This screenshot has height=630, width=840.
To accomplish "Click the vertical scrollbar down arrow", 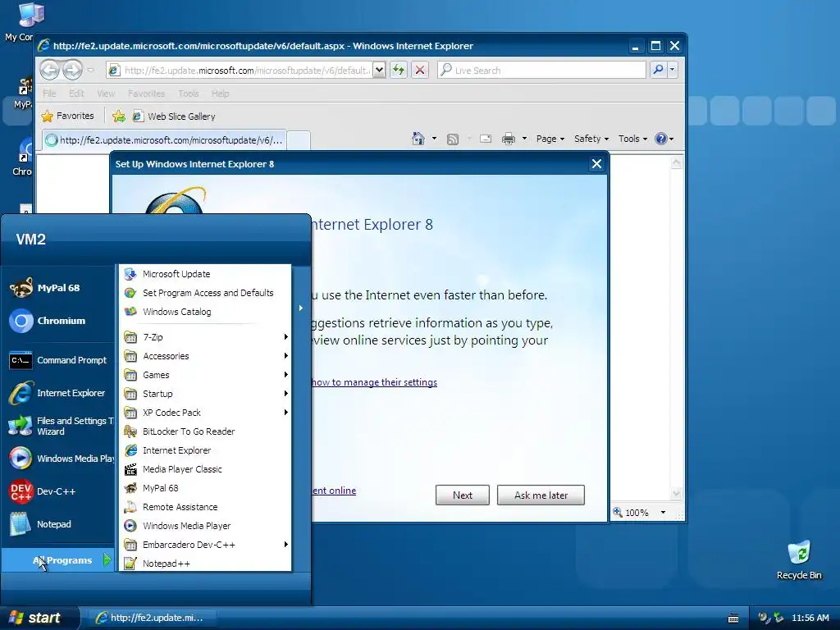I will (x=677, y=493).
